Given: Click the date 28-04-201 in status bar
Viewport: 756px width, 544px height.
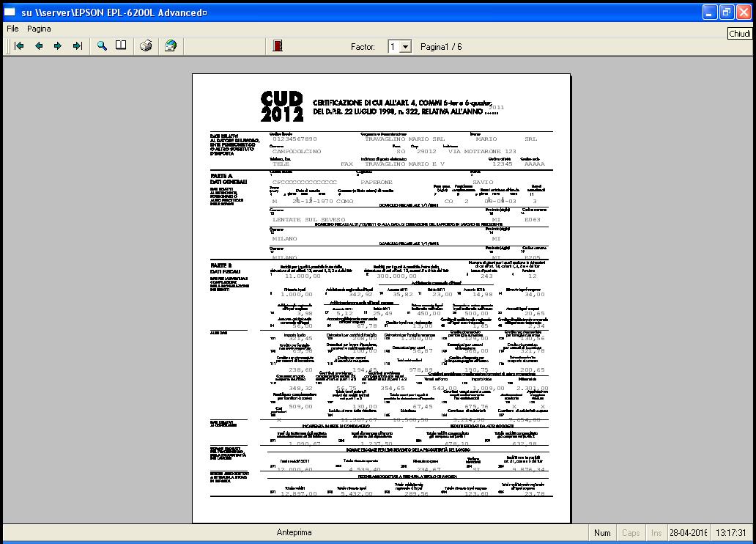Looking at the screenshot, I should pyautogui.click(x=688, y=533).
